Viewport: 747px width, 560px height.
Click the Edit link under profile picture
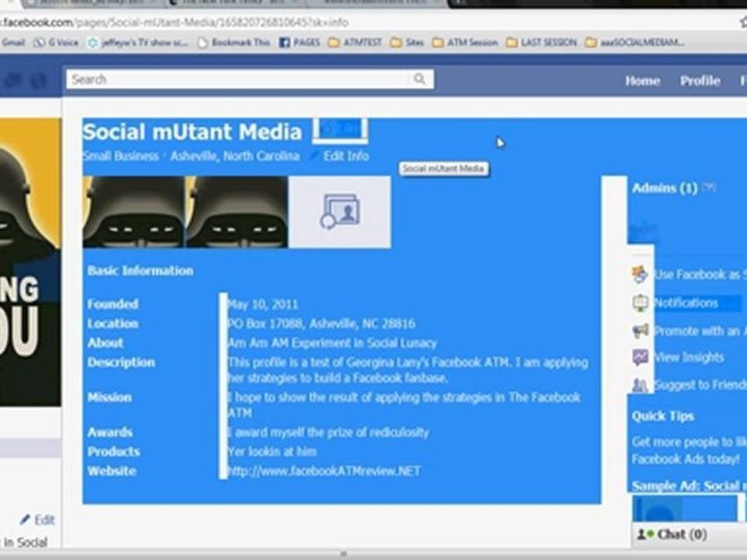coord(44,520)
